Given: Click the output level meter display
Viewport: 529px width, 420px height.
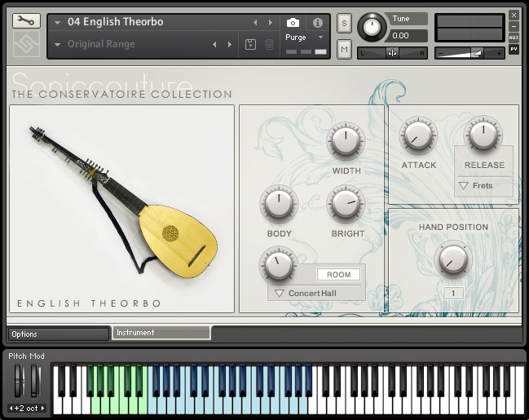Looking at the screenshot, I should click(x=469, y=28).
